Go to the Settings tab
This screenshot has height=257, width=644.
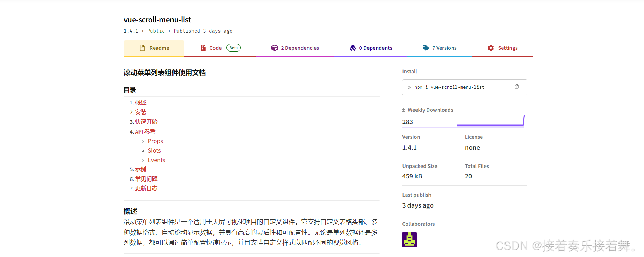coord(502,48)
